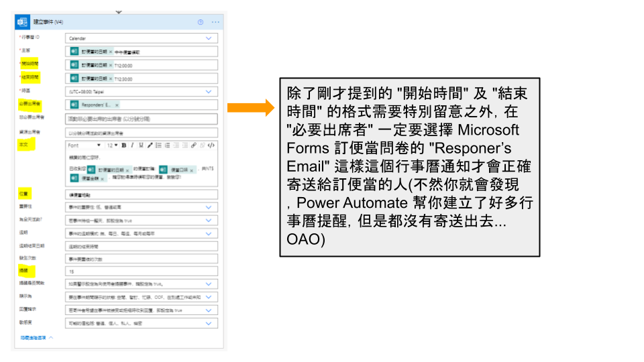Click the first dynamic token in the body text
This screenshot has height=362, width=644.
109,170
